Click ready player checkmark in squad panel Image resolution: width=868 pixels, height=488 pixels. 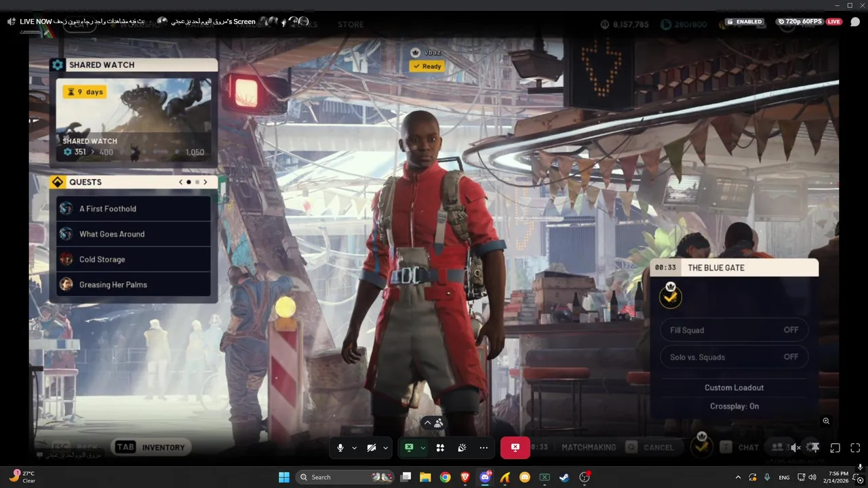[x=671, y=296]
